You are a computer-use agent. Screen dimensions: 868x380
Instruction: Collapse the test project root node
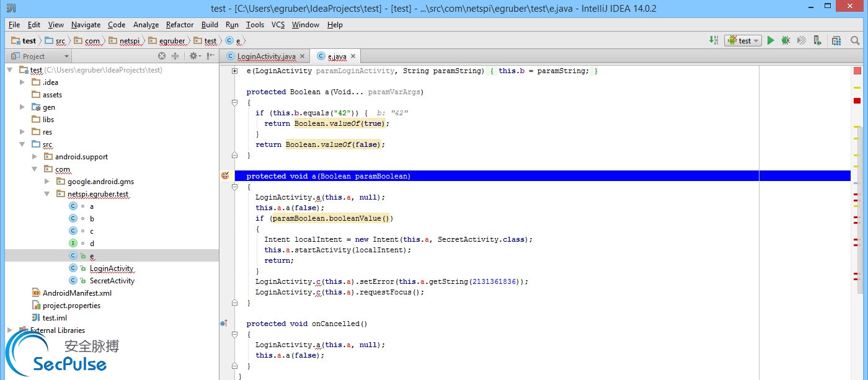(10, 70)
